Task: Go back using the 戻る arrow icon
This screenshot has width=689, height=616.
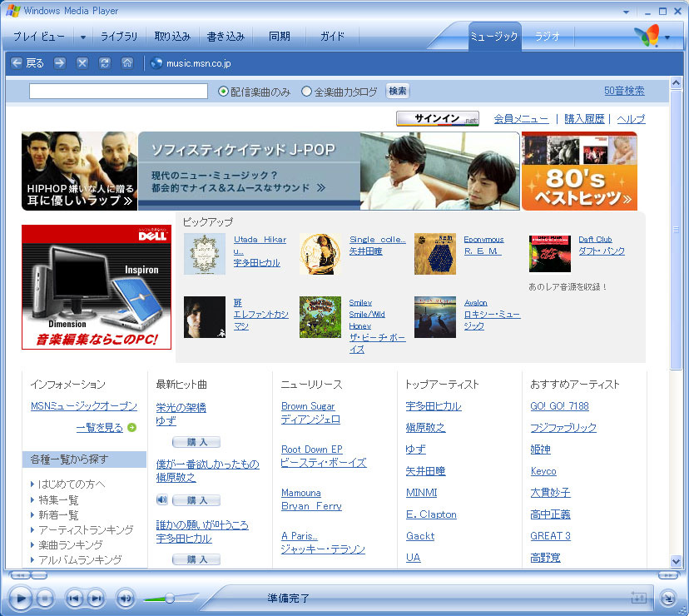Action: (x=17, y=63)
